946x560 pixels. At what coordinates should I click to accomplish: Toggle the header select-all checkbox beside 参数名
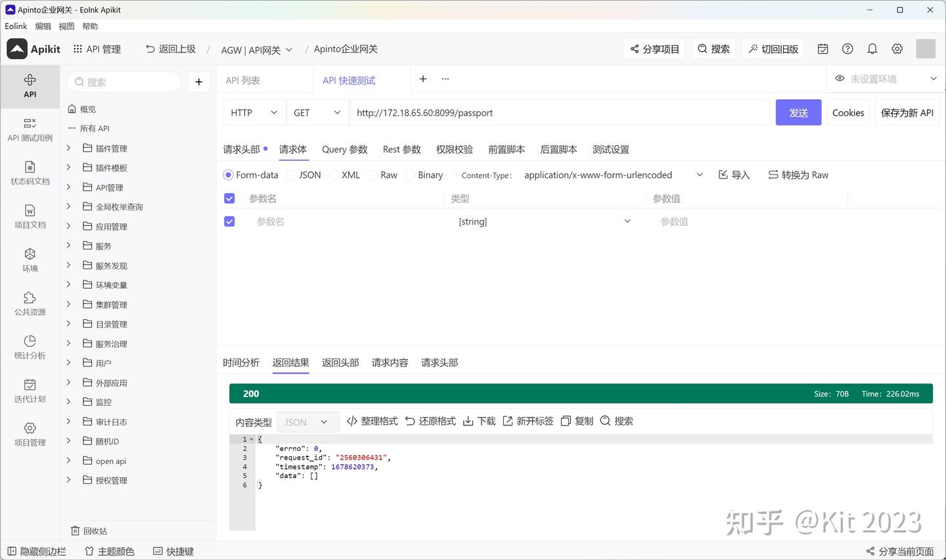point(229,198)
